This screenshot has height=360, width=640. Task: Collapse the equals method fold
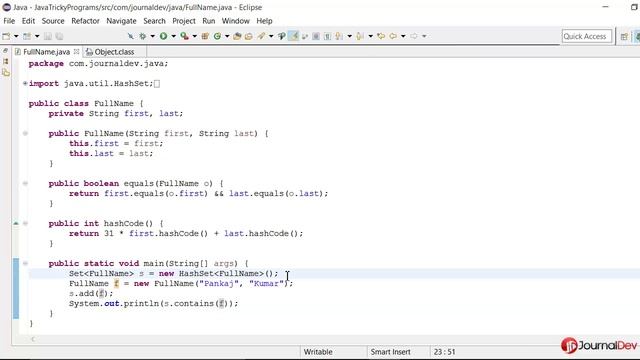click(x=25, y=183)
